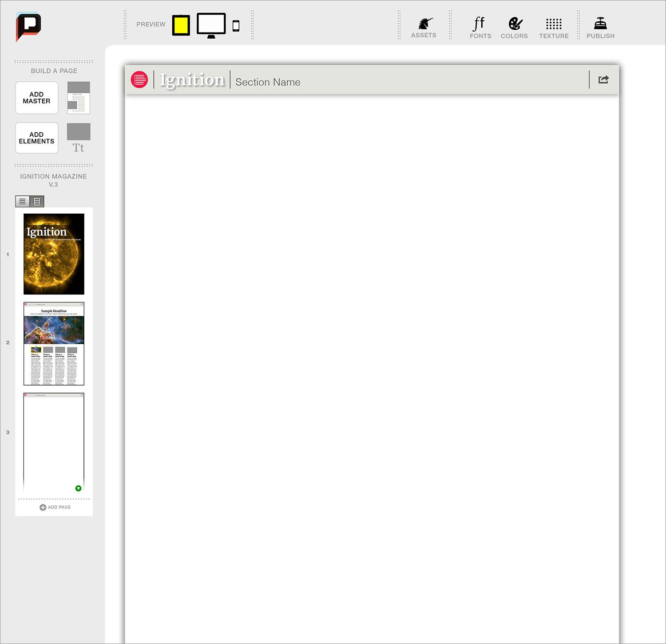The image size is (666, 644).
Task: Open the red circular menu icon in page header
Action: 139,80
